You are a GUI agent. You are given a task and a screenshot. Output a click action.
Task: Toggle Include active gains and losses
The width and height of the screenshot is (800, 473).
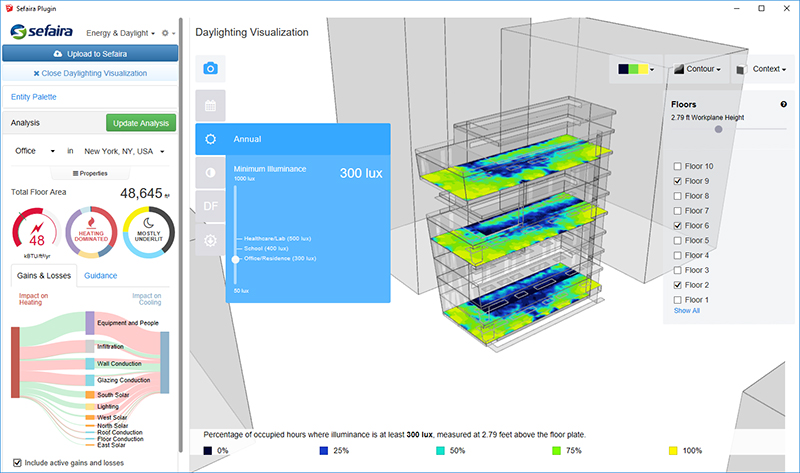tap(16, 462)
